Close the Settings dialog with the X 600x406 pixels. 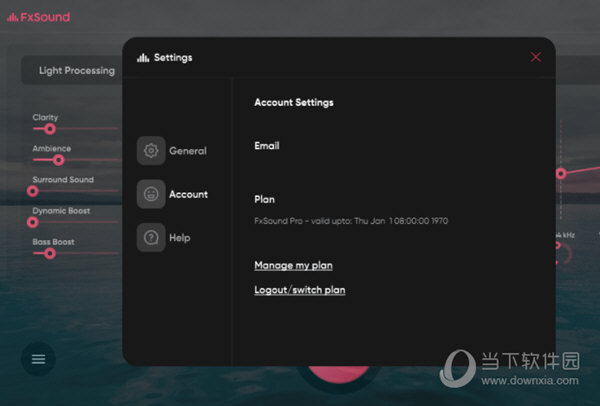point(536,57)
